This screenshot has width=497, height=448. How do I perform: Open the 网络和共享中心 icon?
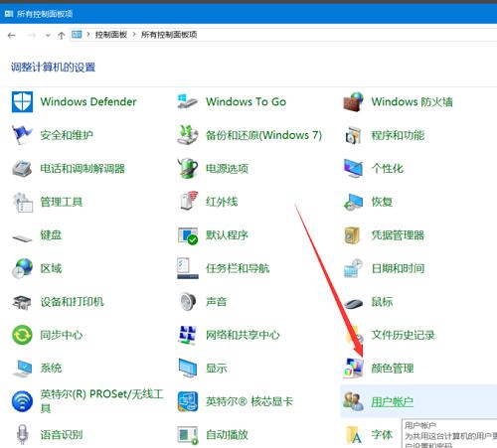(188, 335)
